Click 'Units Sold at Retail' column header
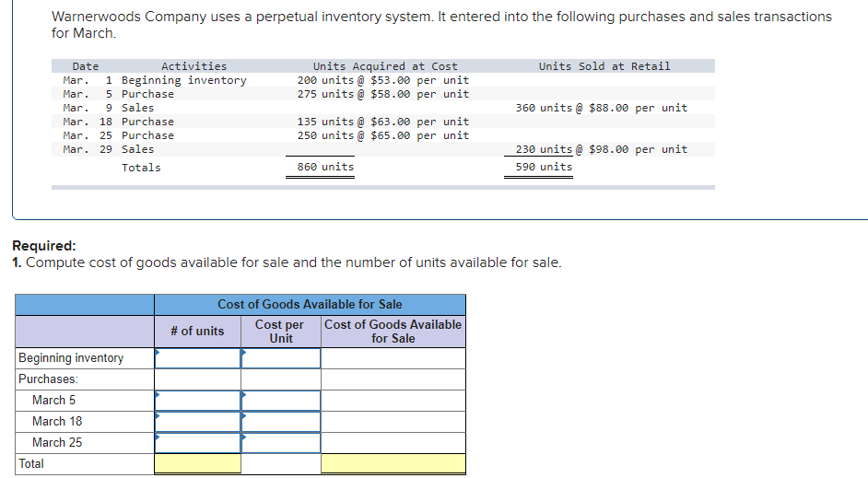This screenshot has width=868, height=478. click(604, 66)
